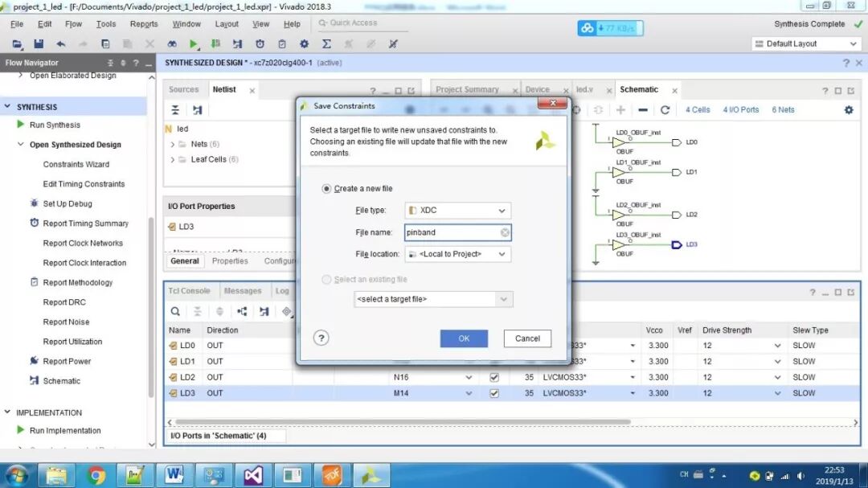This screenshot has width=868, height=488.
Task: Open File Explorer from the taskbar
Action: (56, 475)
